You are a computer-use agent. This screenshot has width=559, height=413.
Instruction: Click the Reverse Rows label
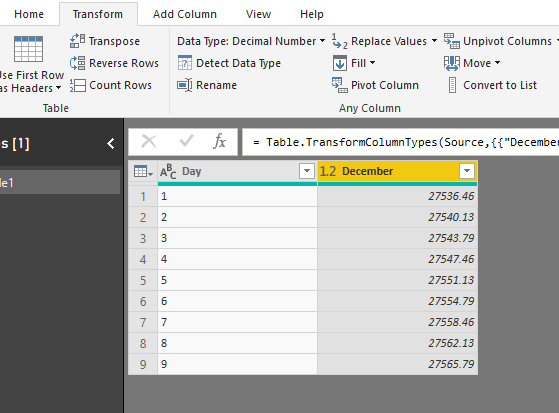(x=124, y=63)
